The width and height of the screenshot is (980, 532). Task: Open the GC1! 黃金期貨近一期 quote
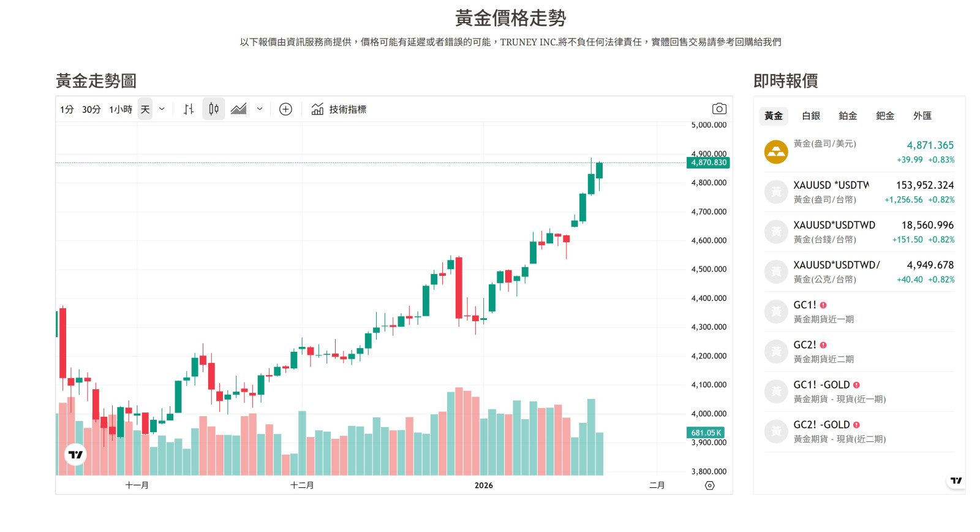point(859,312)
